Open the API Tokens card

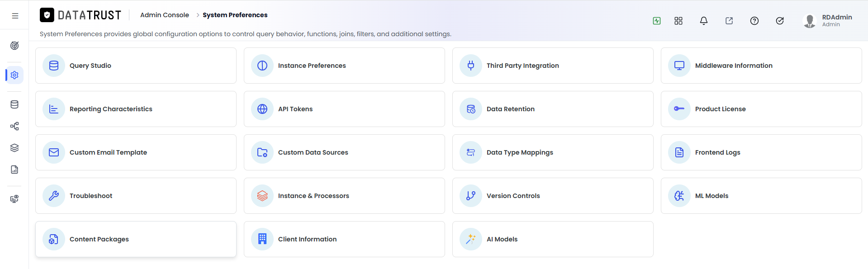[344, 109]
